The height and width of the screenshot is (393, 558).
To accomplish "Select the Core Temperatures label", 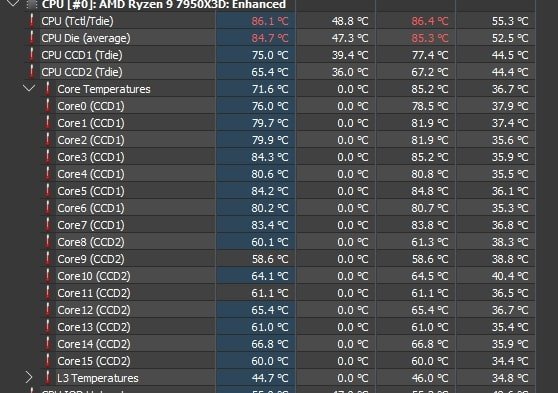I will point(104,89).
